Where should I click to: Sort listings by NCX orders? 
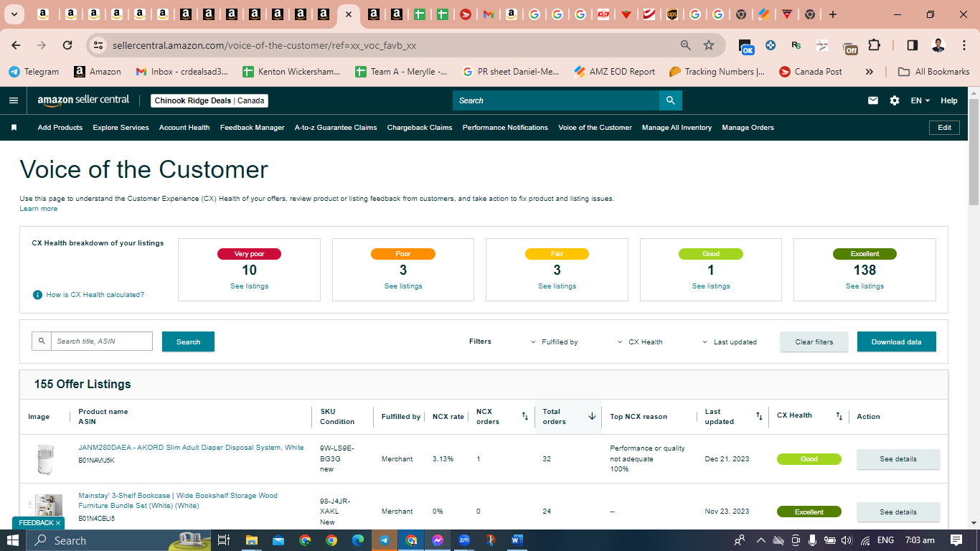pos(524,416)
